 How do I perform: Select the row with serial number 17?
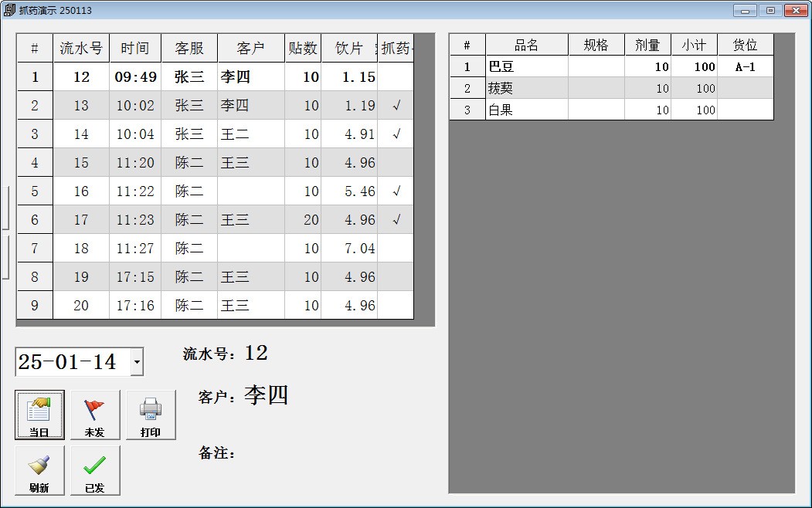[81, 220]
